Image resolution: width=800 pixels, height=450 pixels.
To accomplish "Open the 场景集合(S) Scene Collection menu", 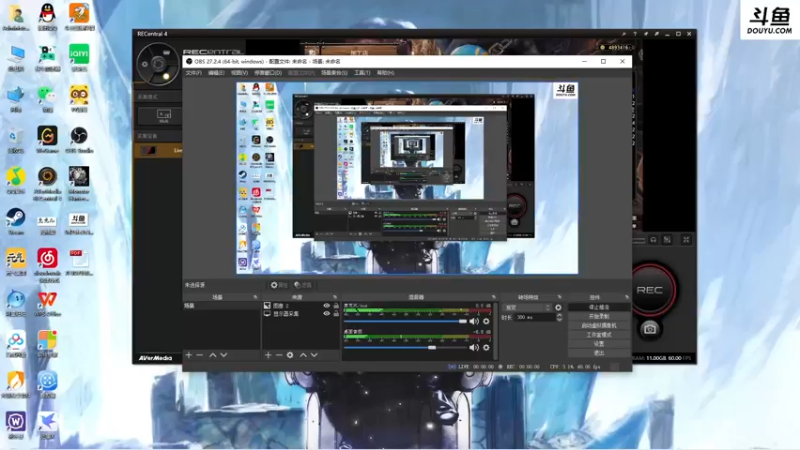I will 334,73.
